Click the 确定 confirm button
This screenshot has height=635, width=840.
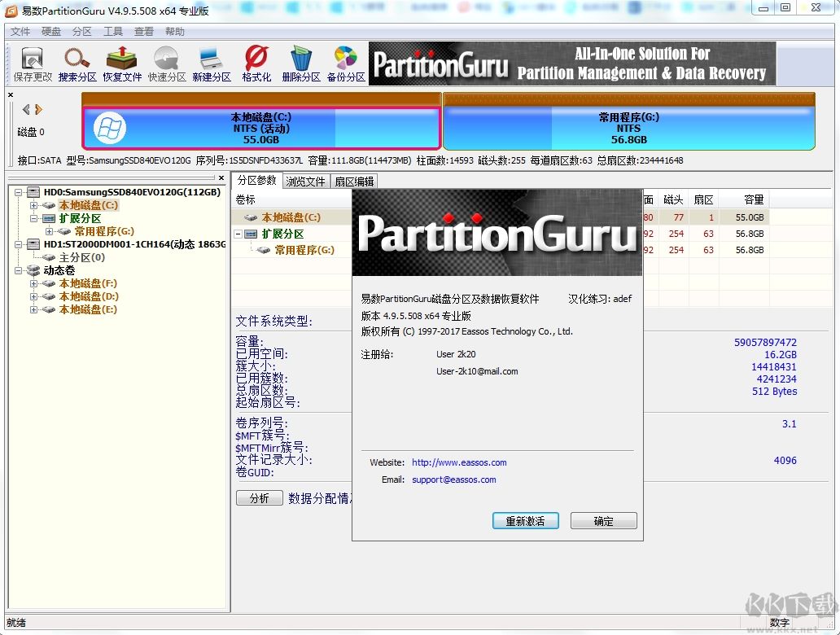[603, 520]
